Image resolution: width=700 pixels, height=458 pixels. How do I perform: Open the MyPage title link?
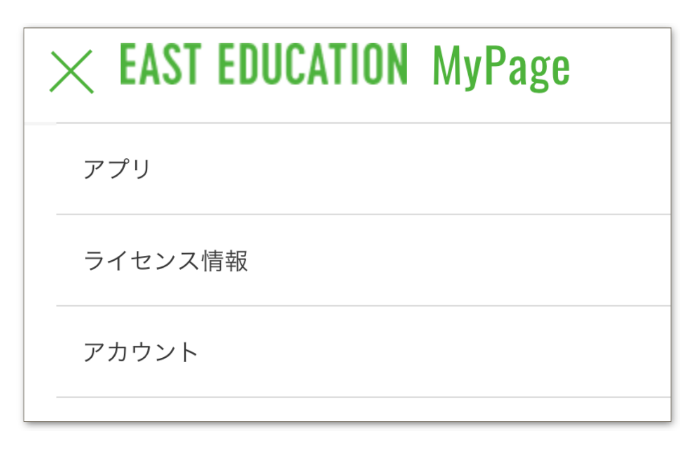pyautogui.click(x=501, y=67)
